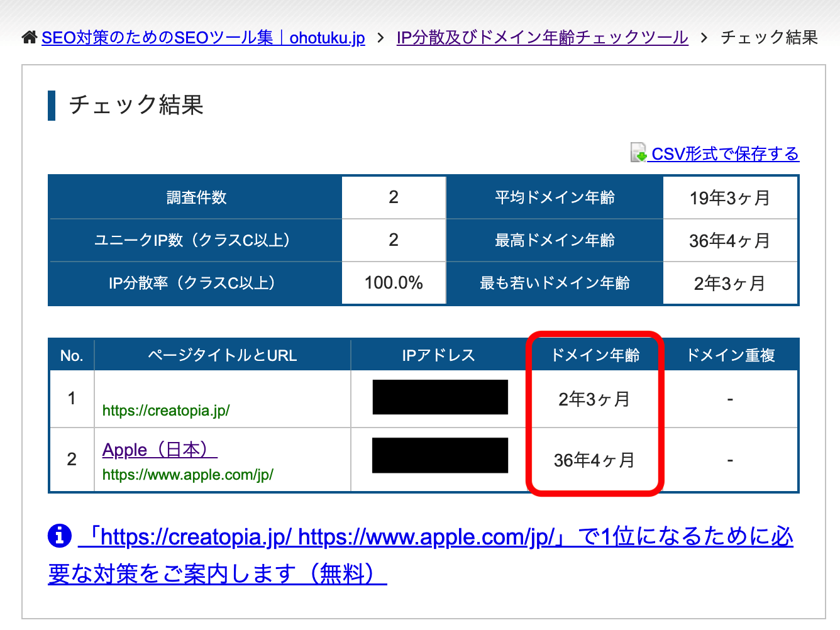Click the チェック結果 breadcrumb label
The height and width of the screenshot is (630, 840).
[768, 38]
